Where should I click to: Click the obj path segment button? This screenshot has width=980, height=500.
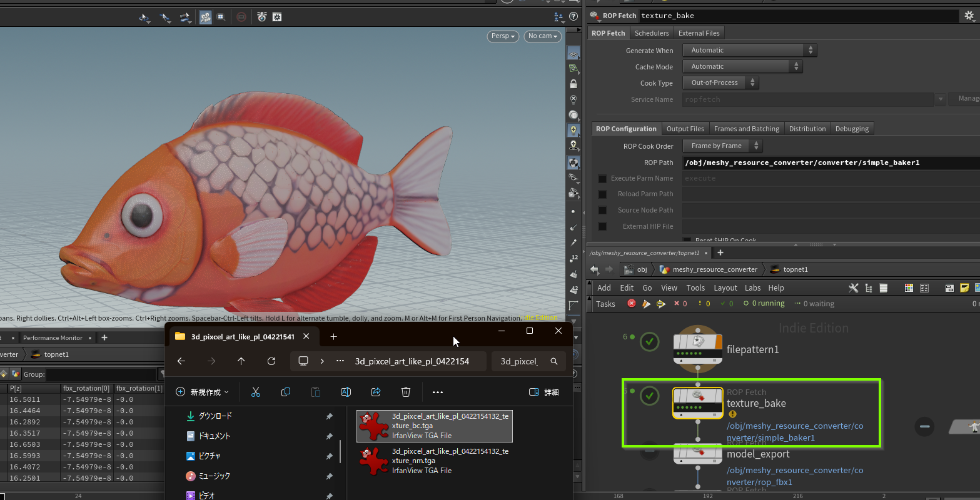click(637, 269)
